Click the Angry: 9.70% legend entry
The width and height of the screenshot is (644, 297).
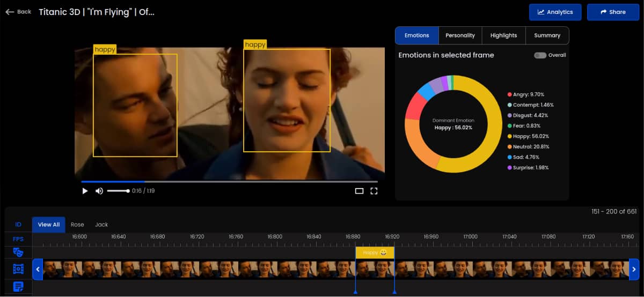pos(526,94)
